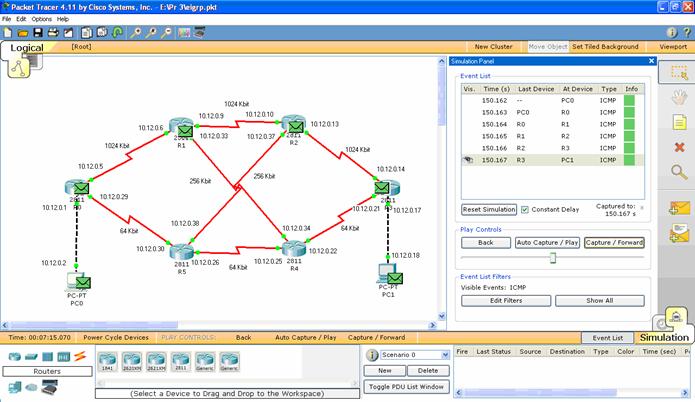
Task: Select the Delete tool (red X)
Action: [x=679, y=147]
